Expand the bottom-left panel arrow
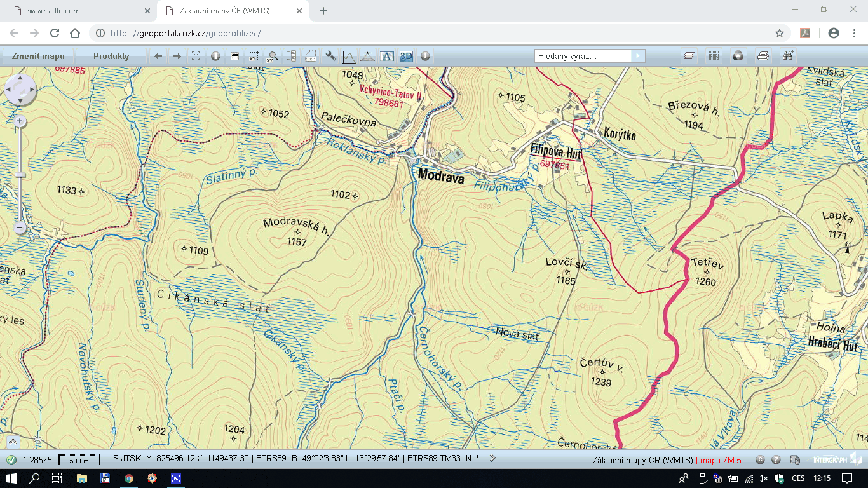The height and width of the screenshot is (488, 868). pos(12,441)
